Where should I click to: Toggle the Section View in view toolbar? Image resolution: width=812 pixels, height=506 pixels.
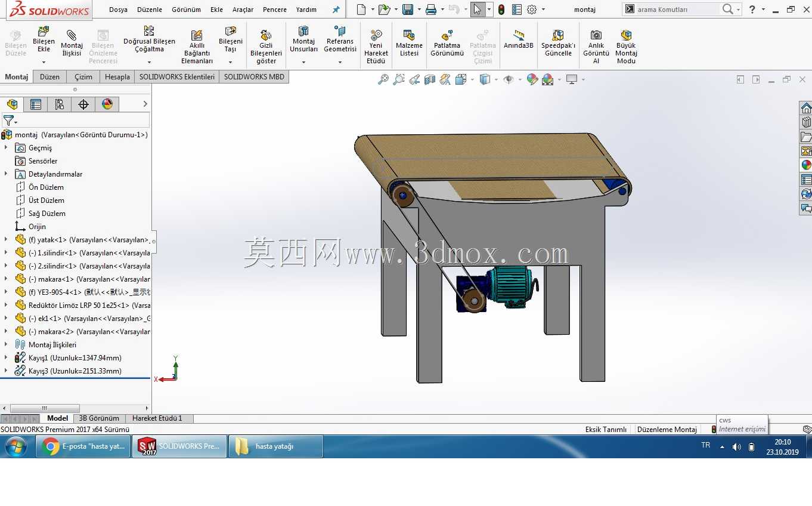[x=430, y=79]
